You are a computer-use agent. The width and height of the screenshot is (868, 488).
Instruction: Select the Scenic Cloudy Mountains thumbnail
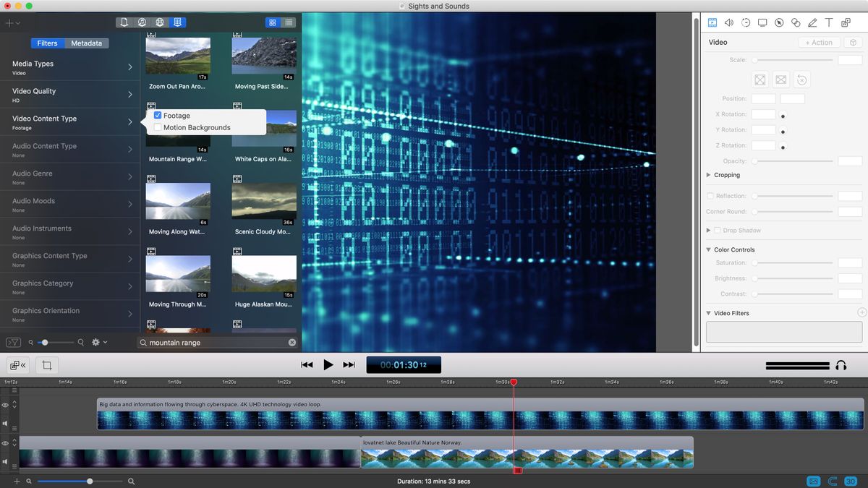pos(264,200)
